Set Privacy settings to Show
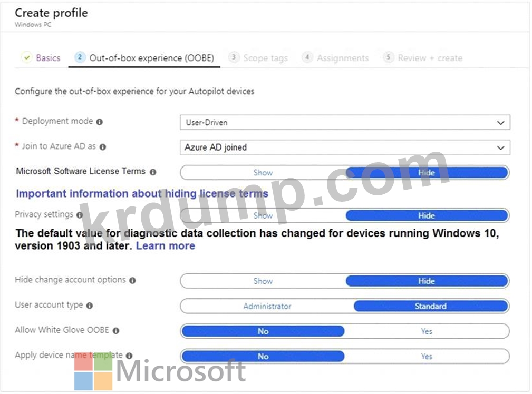Screen dimensions: 532x394 (x=263, y=215)
